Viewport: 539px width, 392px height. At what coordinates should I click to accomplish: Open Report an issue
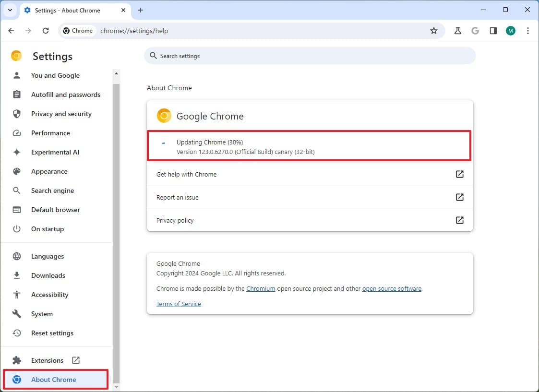click(177, 197)
